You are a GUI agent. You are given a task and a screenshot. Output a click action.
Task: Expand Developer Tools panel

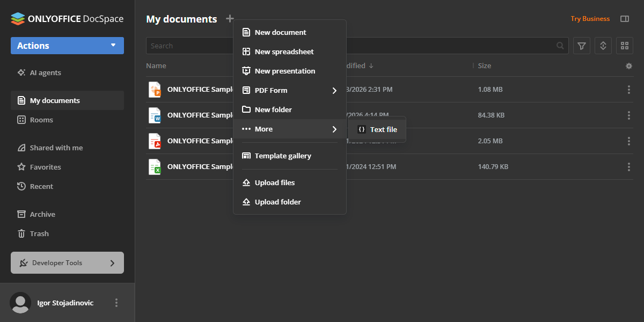click(x=67, y=263)
